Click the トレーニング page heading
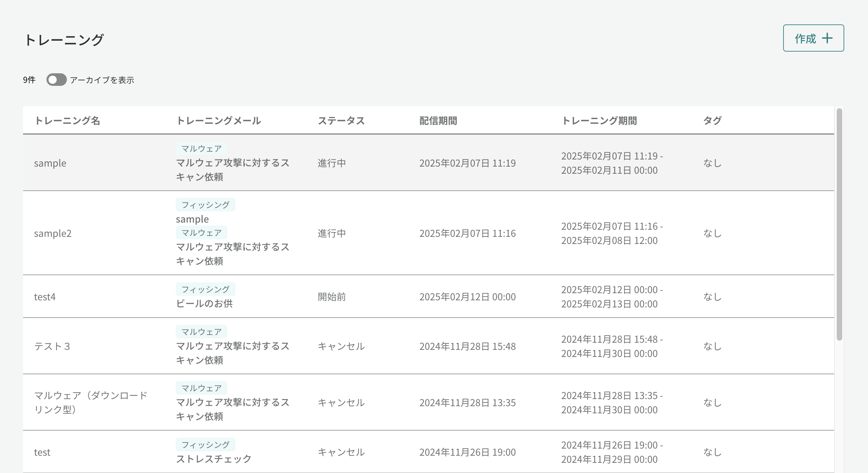Viewport: 868px width, 473px height. pos(64,40)
